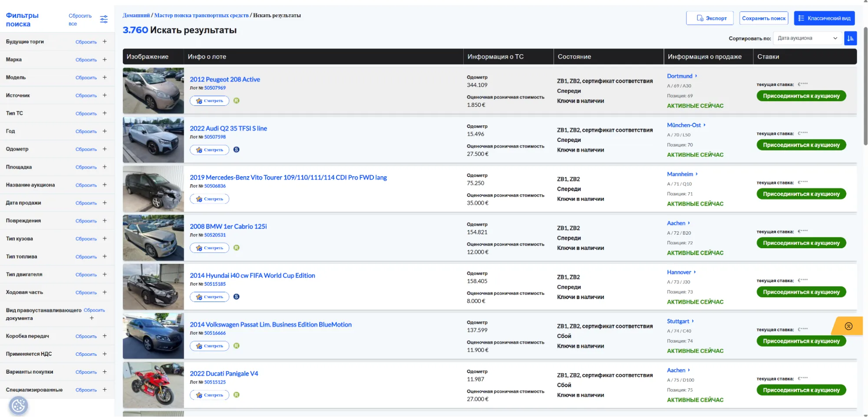
Task: Expand the Одометр filter
Action: (x=105, y=149)
